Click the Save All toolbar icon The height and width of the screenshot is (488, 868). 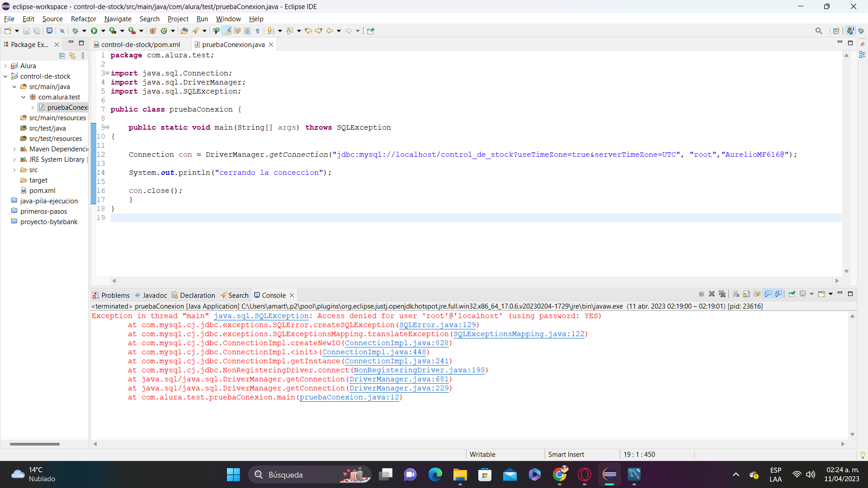[37, 31]
